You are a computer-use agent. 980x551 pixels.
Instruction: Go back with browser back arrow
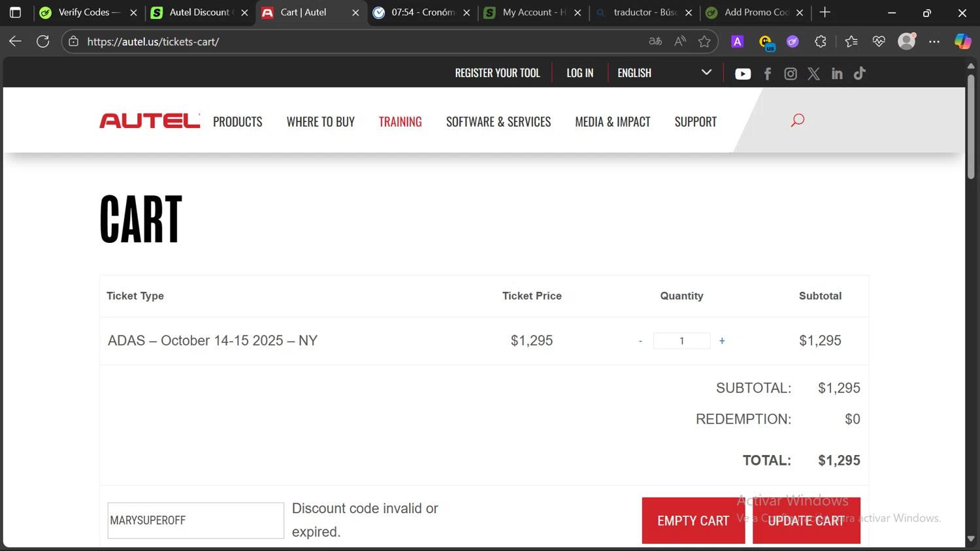pyautogui.click(x=15, y=41)
